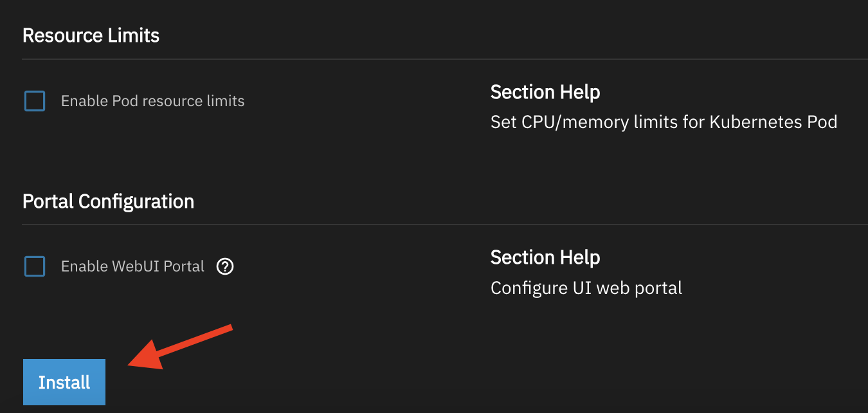Click the Enable WebUI Portal label text

[132, 266]
